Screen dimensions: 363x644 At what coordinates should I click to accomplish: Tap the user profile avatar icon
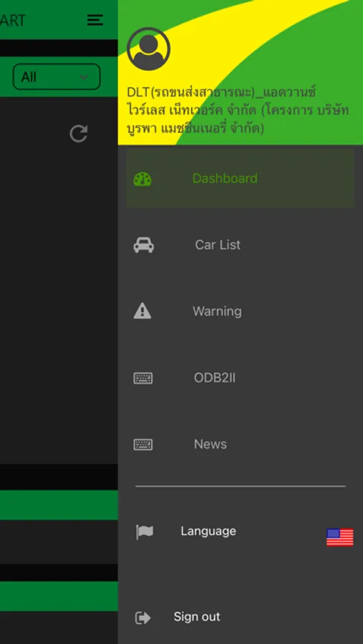(x=148, y=49)
